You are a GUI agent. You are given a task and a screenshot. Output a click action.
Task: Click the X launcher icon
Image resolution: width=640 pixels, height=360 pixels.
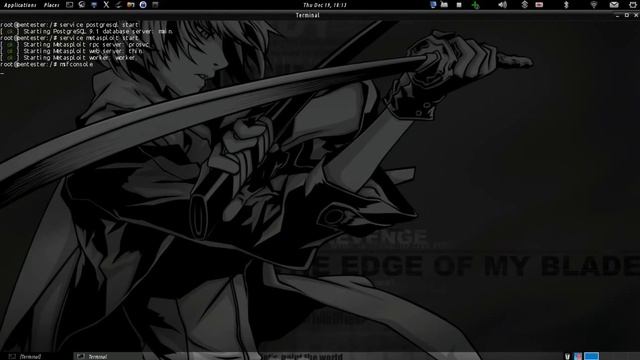coord(106,5)
